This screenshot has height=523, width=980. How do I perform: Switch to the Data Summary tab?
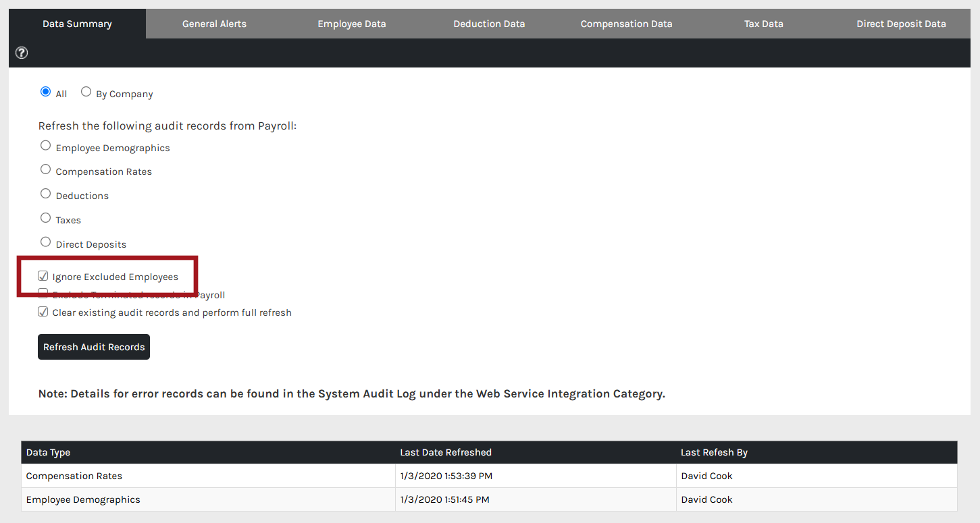(x=77, y=24)
